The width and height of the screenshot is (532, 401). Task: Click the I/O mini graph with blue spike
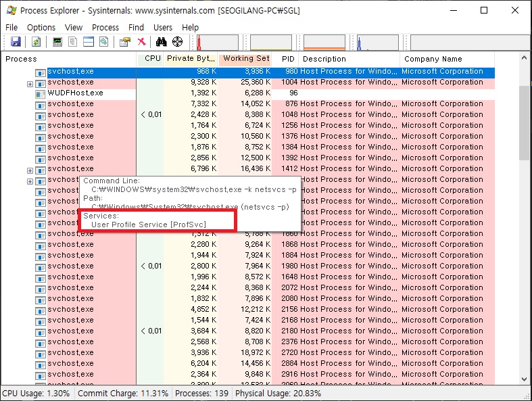pyautogui.click(x=377, y=43)
